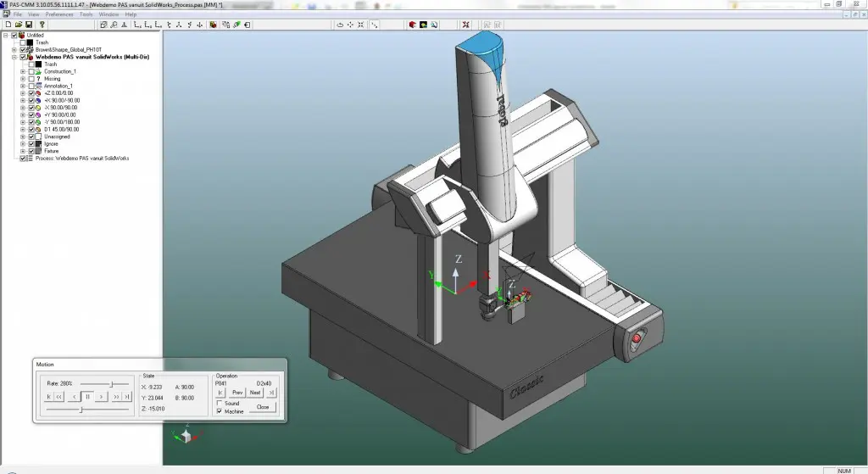Click the machine icon beside Brown&Sharpe_Global_PH10T
Image resolution: width=868 pixels, height=474 pixels.
pyautogui.click(x=31, y=49)
